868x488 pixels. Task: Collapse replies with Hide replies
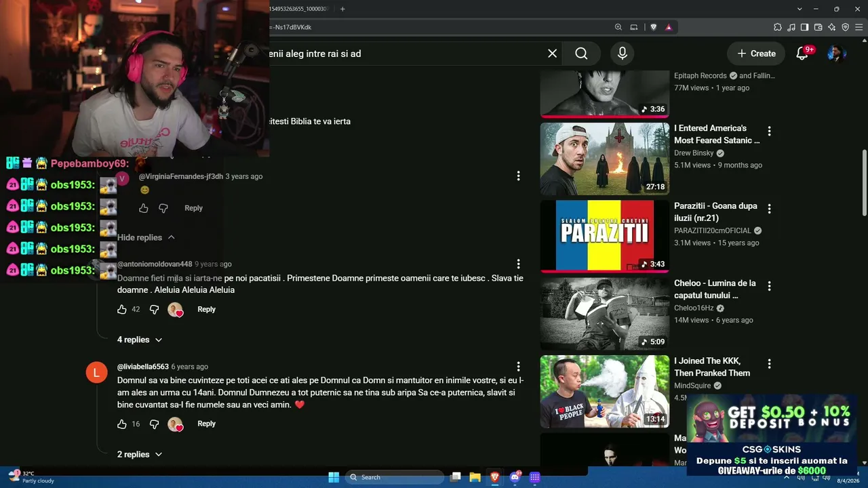[x=146, y=237]
